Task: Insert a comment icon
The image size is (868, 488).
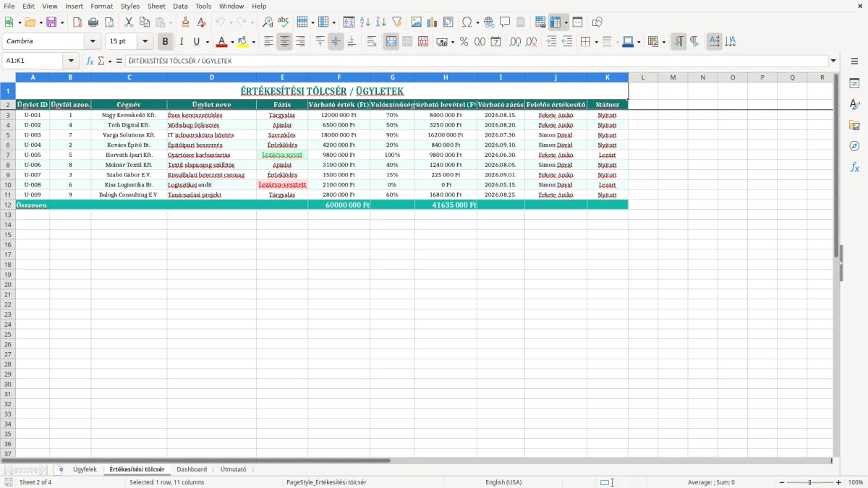Action: [x=505, y=22]
